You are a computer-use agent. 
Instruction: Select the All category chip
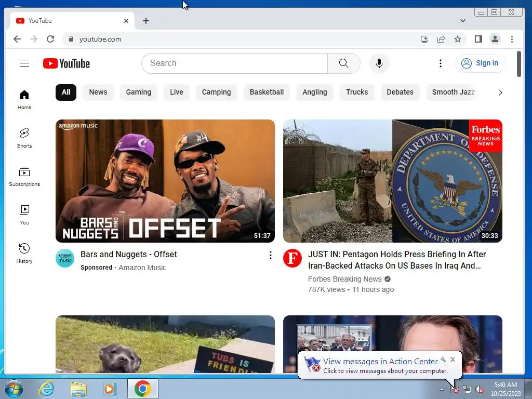point(66,92)
